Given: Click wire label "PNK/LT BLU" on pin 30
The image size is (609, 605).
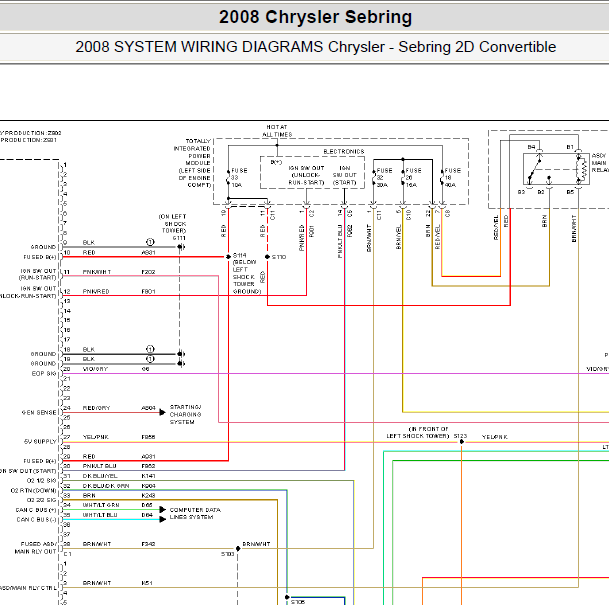Looking at the screenshot, I should [x=99, y=466].
